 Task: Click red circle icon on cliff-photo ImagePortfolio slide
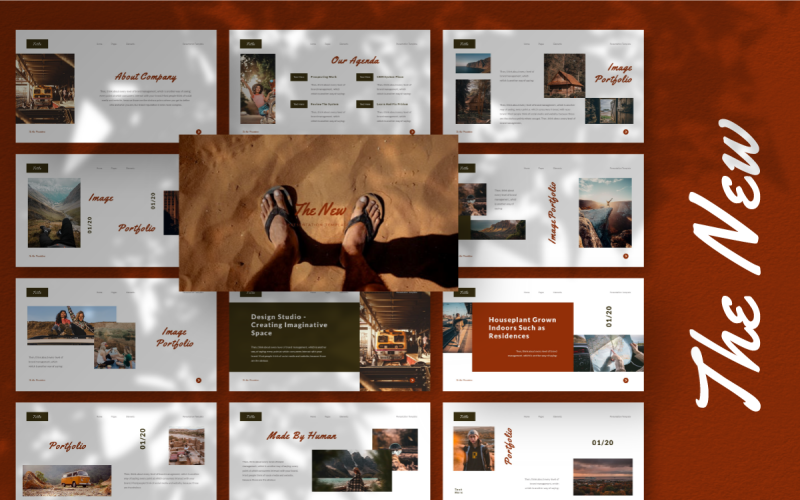point(626,256)
